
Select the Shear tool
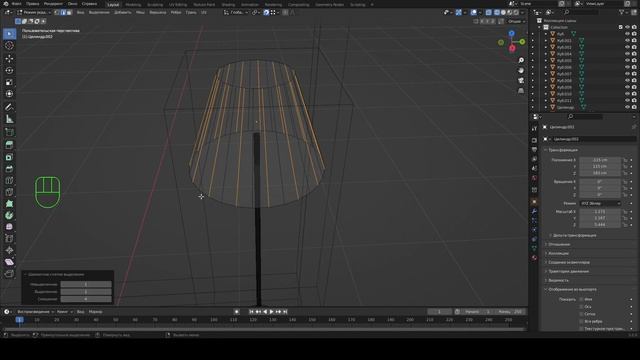[x=9, y=262]
